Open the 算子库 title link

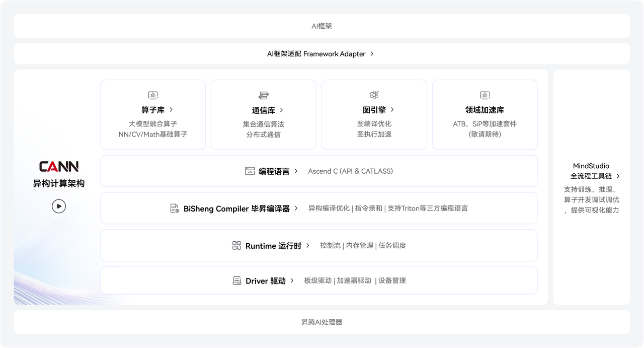(153, 110)
